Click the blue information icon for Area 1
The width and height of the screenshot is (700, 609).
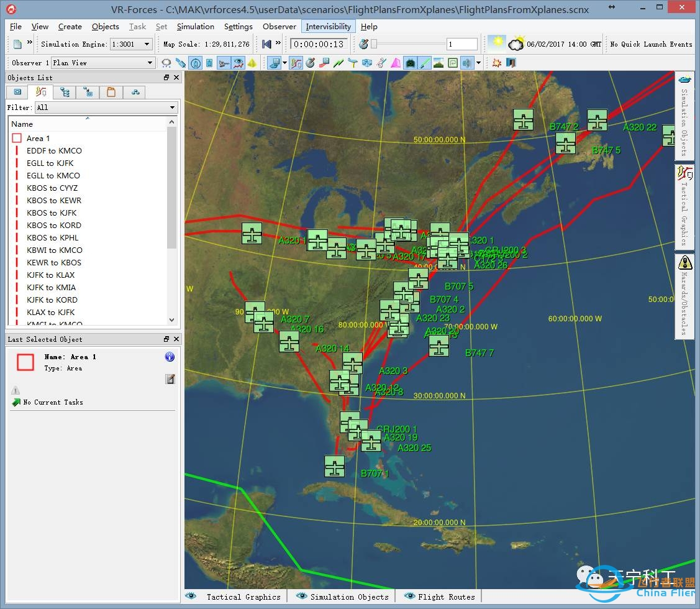click(170, 357)
